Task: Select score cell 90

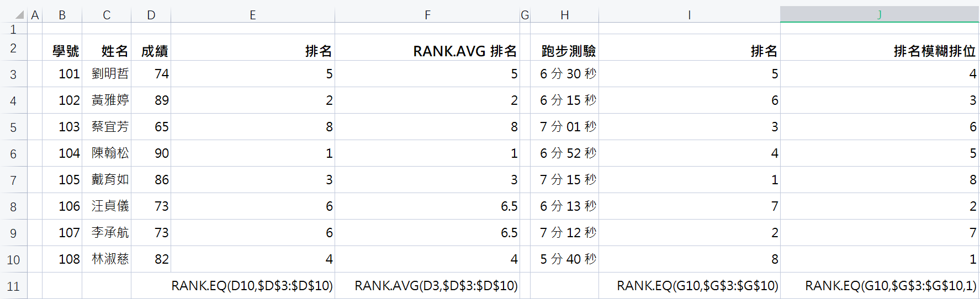Action: (x=151, y=153)
